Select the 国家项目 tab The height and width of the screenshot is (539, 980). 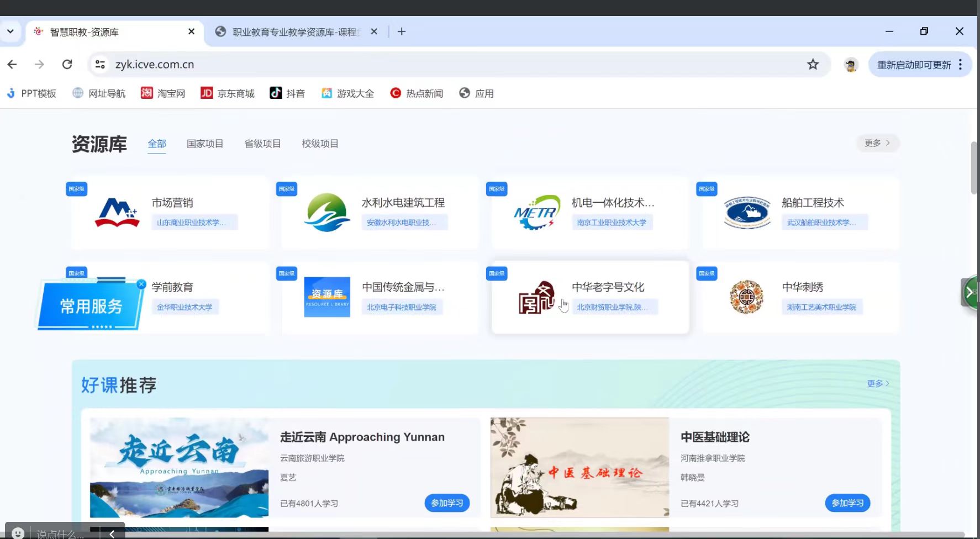(x=205, y=144)
